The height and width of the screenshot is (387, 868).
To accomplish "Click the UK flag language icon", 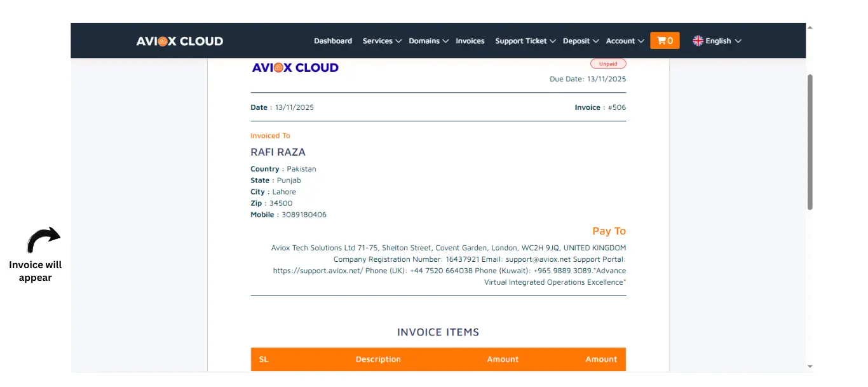I will click(698, 41).
